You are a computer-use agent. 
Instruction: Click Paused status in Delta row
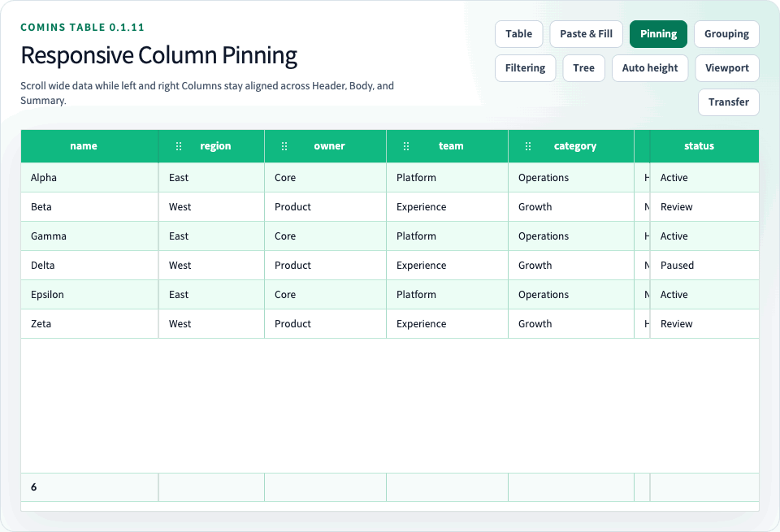[x=704, y=266]
